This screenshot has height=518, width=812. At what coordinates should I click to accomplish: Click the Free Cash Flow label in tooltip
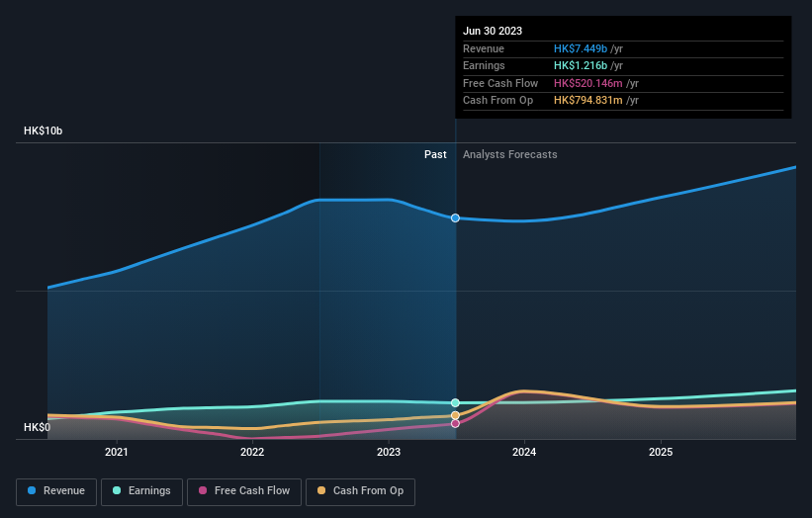pyautogui.click(x=500, y=83)
